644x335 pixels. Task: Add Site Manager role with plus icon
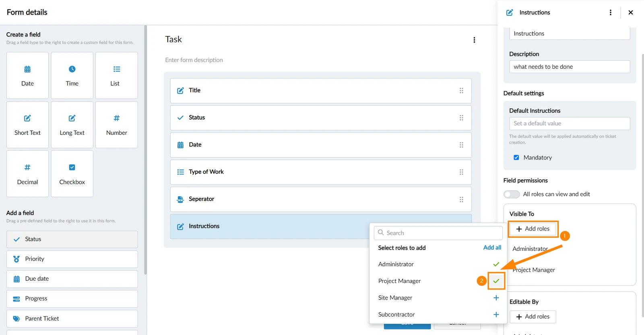(496, 298)
